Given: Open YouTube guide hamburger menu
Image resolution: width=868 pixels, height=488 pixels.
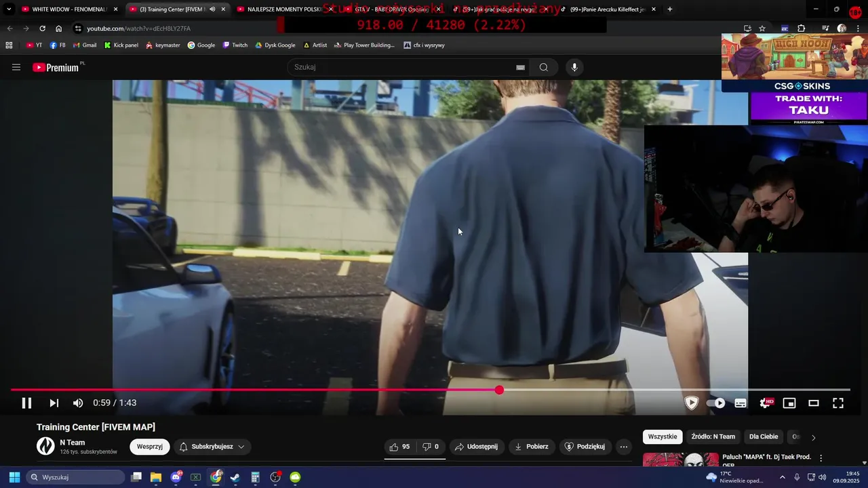Looking at the screenshot, I should (x=16, y=67).
